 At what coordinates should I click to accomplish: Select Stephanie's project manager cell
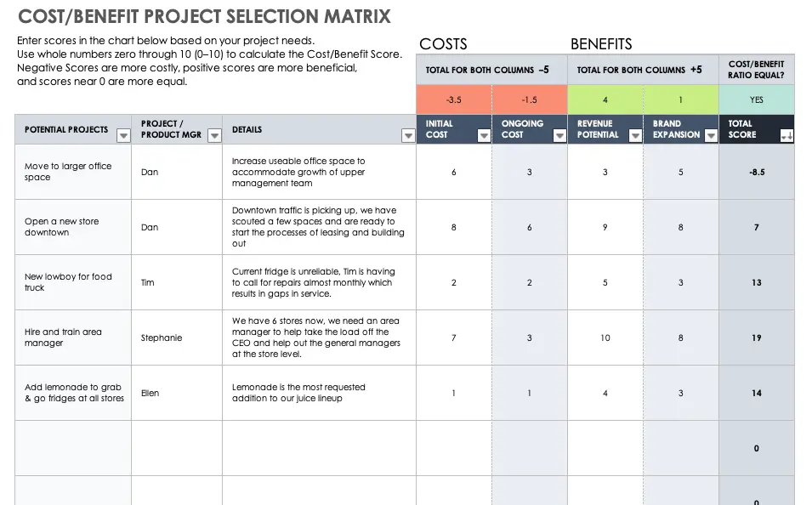[174, 338]
